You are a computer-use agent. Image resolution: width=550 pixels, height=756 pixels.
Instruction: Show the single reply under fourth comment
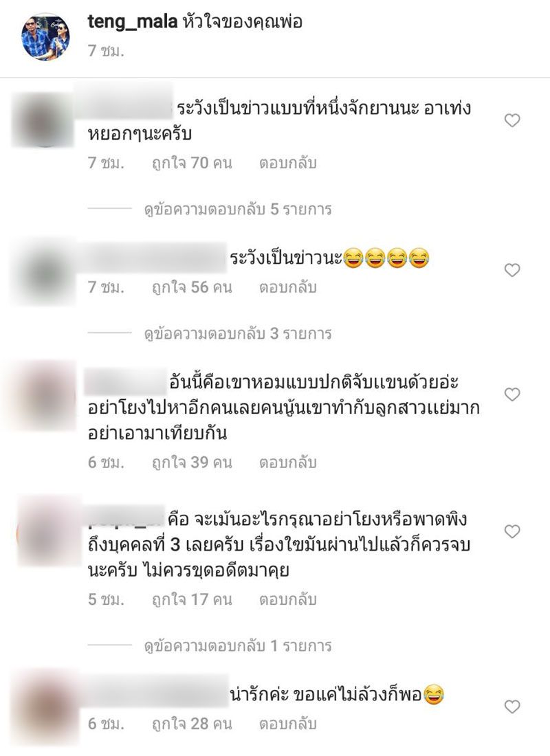[238, 645]
